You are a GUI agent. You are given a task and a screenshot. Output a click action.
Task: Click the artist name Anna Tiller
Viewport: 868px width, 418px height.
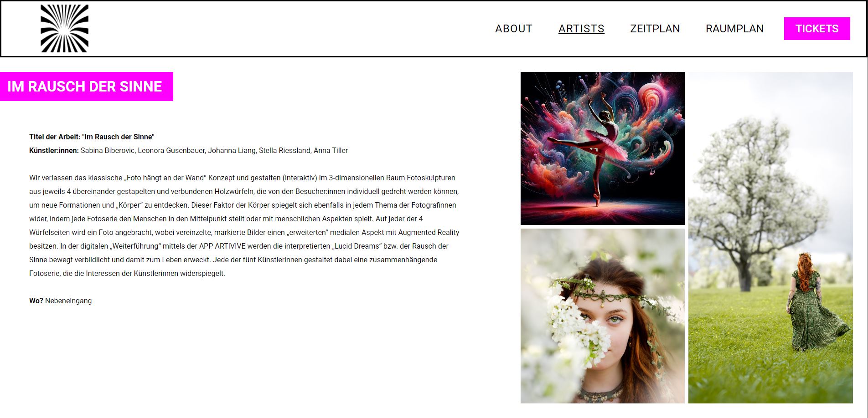[x=331, y=150]
